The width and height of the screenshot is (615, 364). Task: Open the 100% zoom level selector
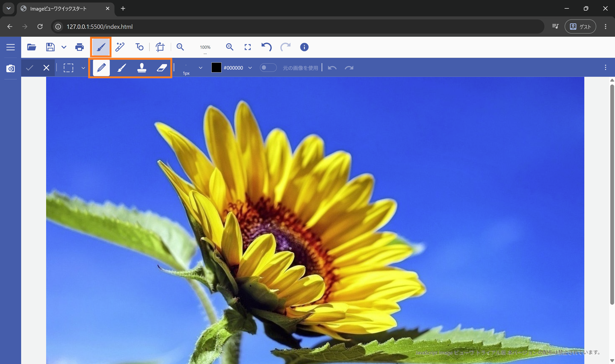(205, 47)
